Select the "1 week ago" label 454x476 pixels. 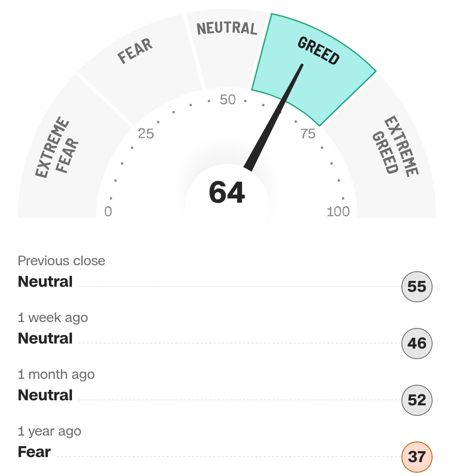click(x=53, y=317)
